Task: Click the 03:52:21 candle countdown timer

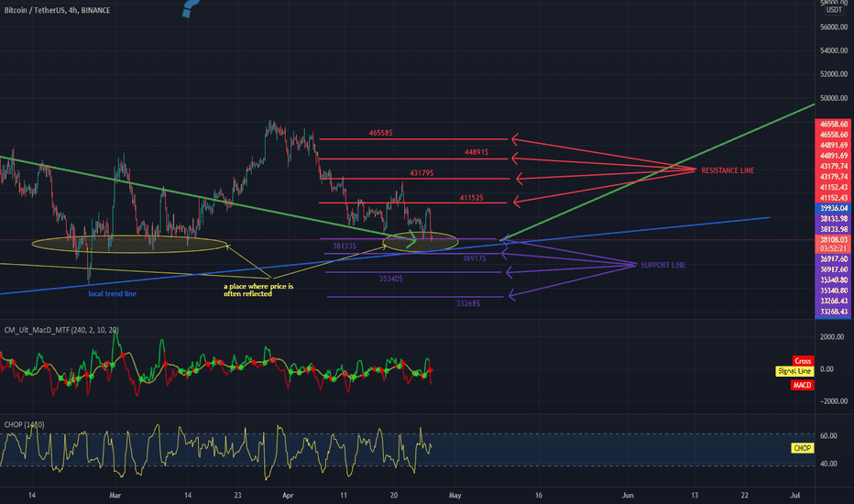Action: pos(833,248)
